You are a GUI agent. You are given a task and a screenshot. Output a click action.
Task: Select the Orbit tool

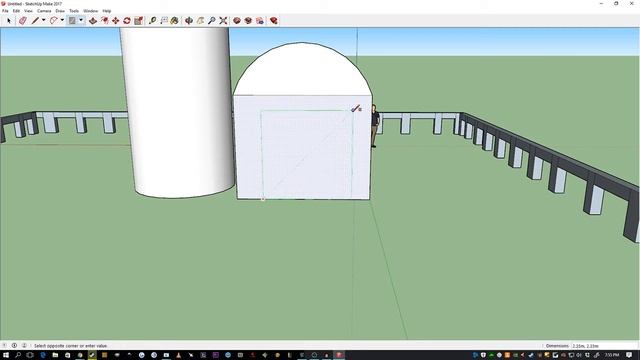click(x=189, y=20)
